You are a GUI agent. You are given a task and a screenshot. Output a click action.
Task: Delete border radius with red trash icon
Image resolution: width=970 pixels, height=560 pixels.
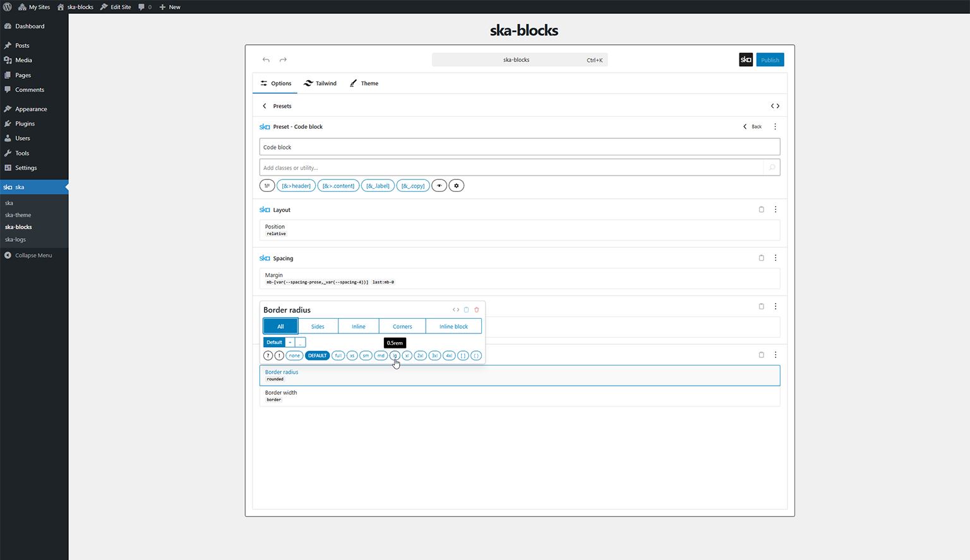477,310
